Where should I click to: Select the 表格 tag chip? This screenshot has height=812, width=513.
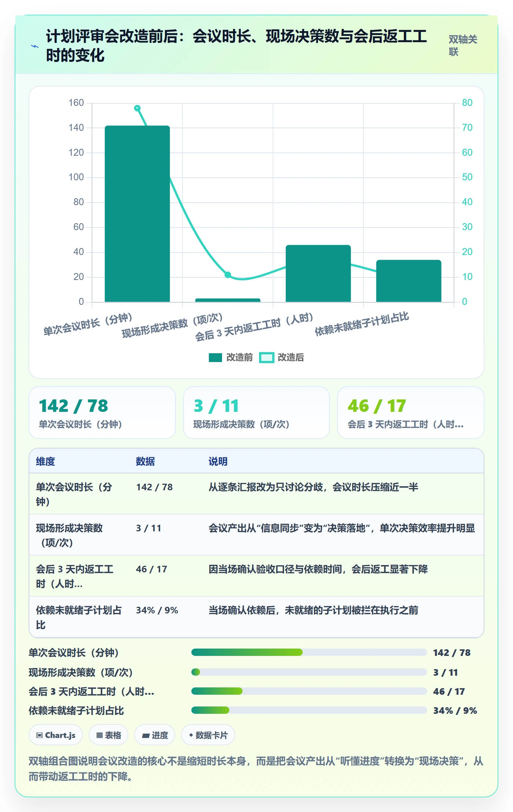(x=108, y=735)
